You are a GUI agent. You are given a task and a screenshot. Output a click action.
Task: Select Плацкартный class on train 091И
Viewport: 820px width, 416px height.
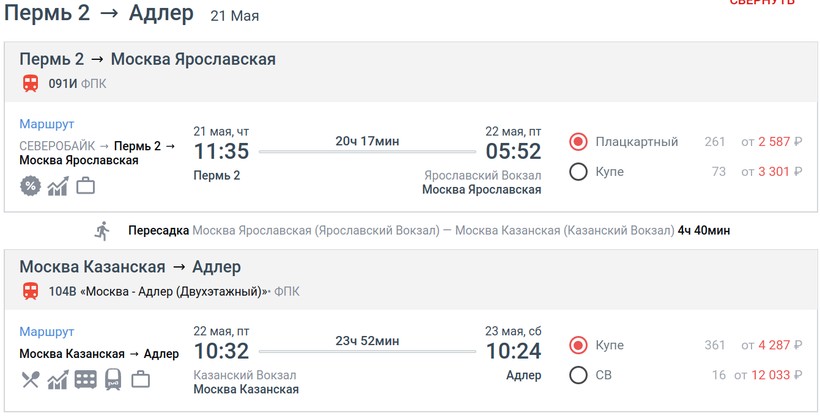pos(578,142)
